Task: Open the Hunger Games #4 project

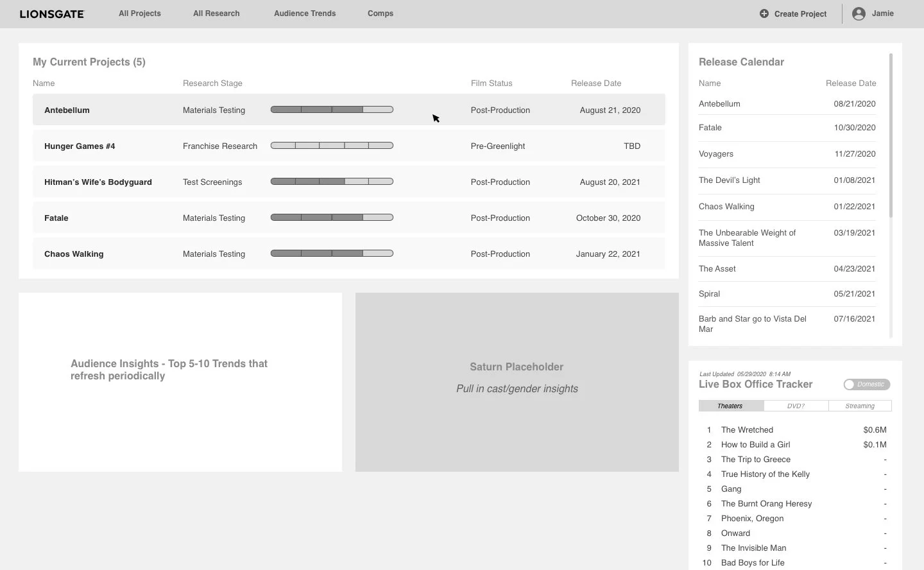Action: pos(349,146)
